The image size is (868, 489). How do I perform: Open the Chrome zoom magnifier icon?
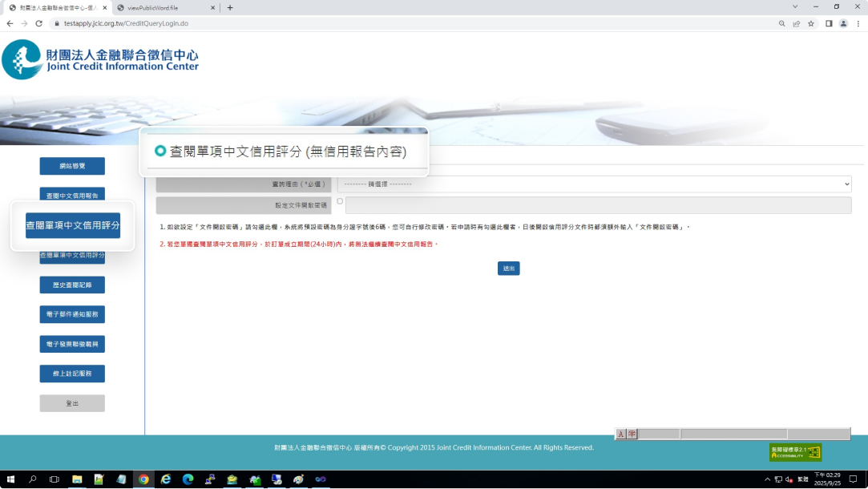coord(781,23)
